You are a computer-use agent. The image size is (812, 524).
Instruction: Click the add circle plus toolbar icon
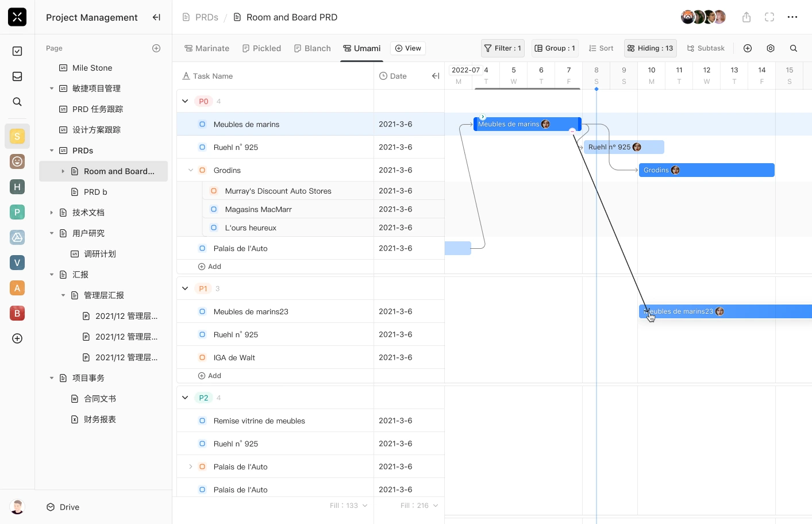[x=748, y=48]
